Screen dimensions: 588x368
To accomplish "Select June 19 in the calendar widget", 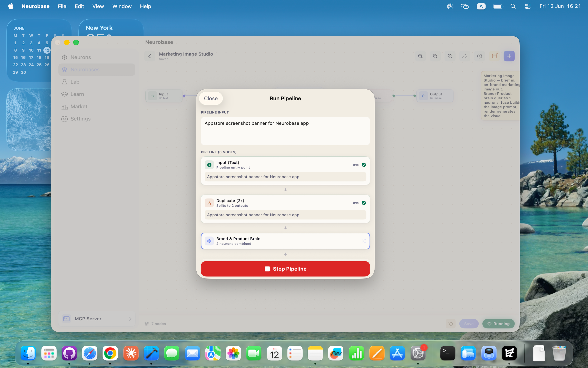I will click(x=47, y=57).
